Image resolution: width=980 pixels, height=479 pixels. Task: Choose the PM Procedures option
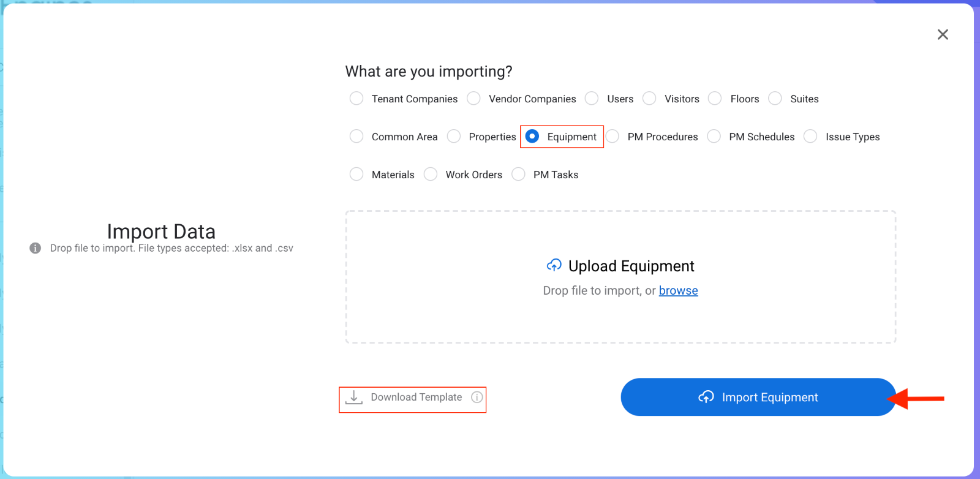612,137
